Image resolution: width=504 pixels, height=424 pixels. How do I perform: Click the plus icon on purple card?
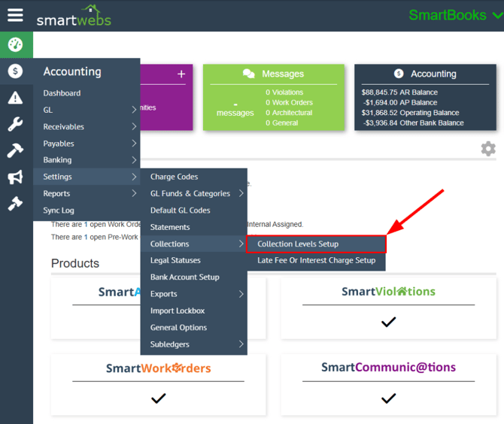181,74
